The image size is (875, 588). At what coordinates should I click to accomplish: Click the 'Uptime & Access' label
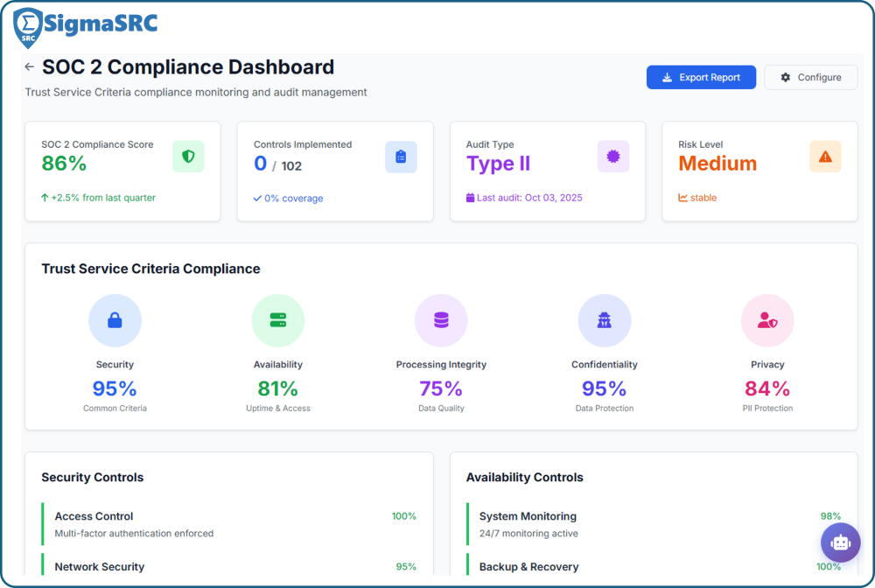tap(278, 409)
